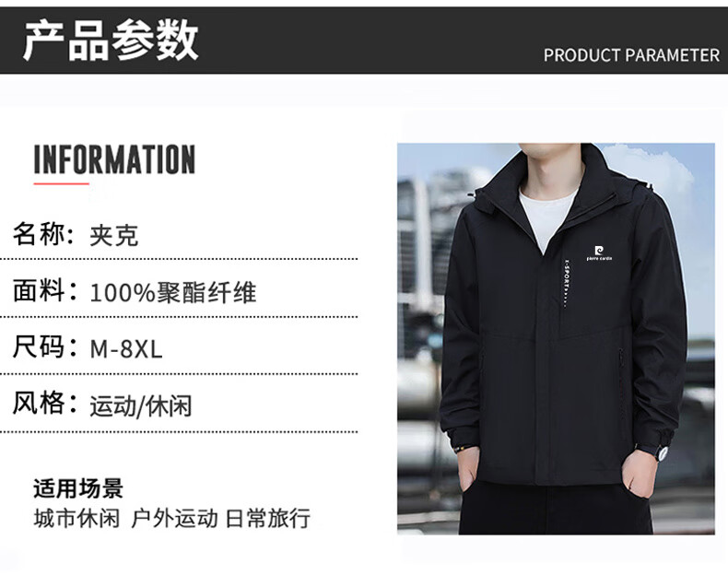The image size is (728, 575).
Task: Click the 夹克 product name value
Action: click(x=113, y=235)
